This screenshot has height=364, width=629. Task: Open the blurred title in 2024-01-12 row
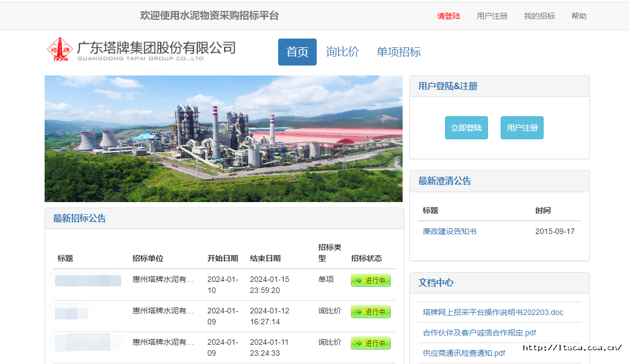pyautogui.click(x=72, y=313)
